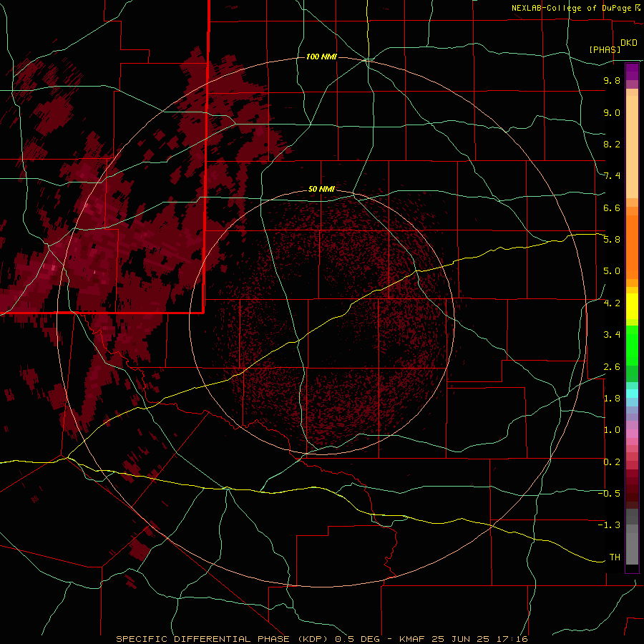Pick the bright green swatch in the color bar
The image size is (644, 644).
click(x=632, y=345)
